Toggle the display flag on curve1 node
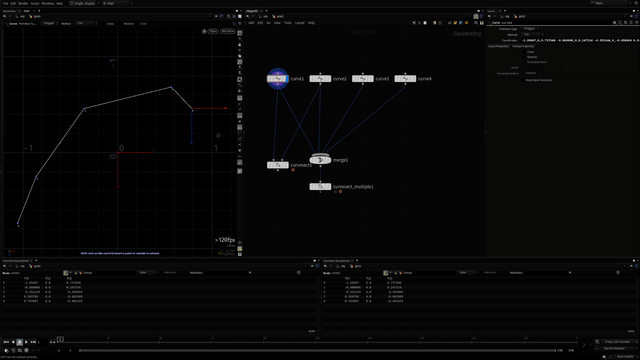This screenshot has height=360, width=640. coord(287,79)
